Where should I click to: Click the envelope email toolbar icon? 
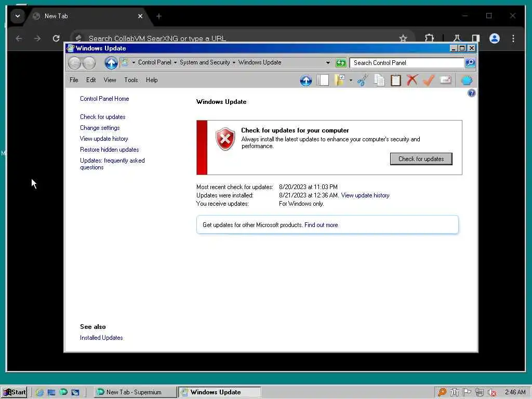pos(445,80)
